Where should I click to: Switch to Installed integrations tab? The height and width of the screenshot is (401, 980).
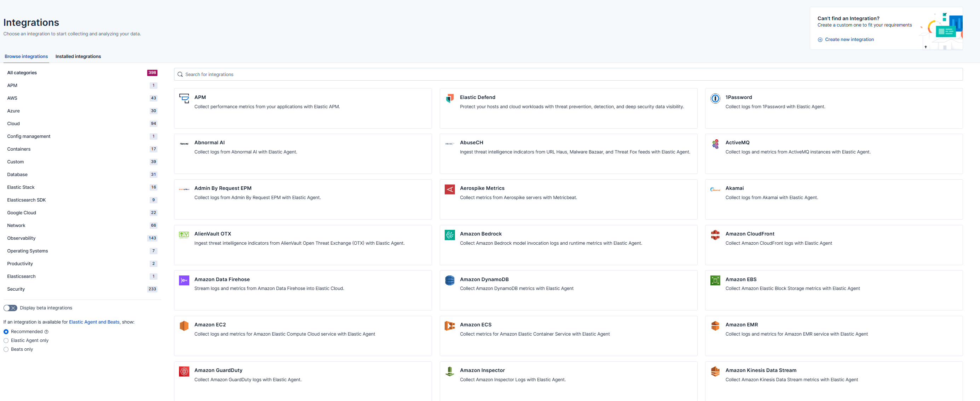pos(78,56)
